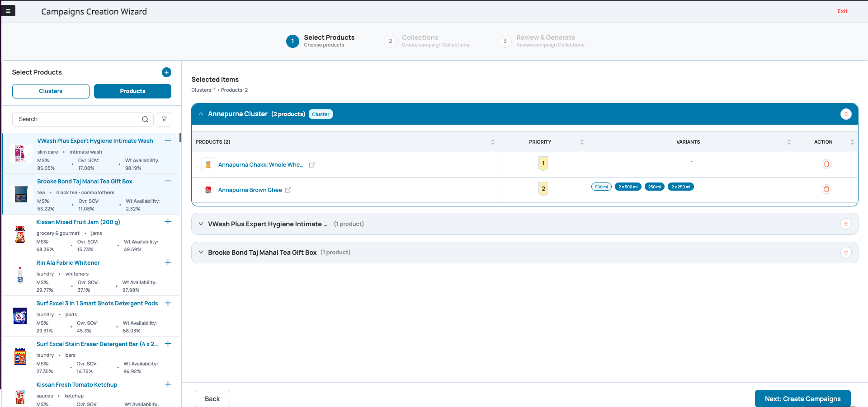
Task: Delete Annapurna Brown Ghee row
Action: [826, 189]
